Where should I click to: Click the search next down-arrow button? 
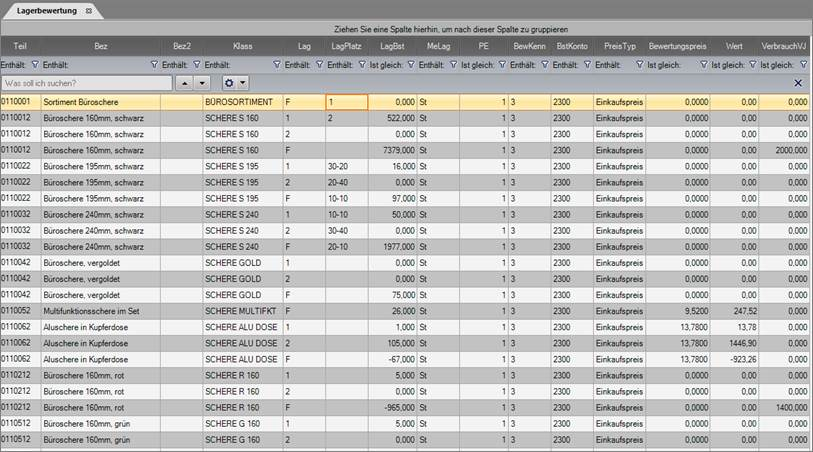(202, 82)
